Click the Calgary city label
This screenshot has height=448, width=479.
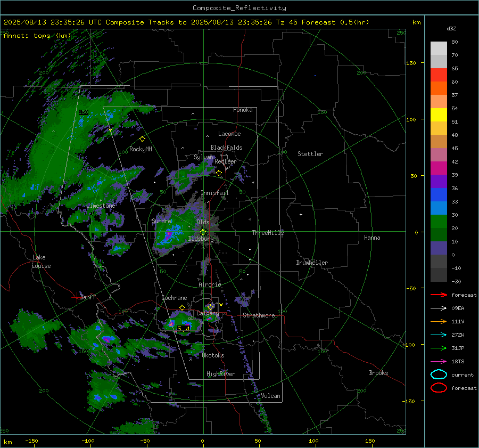pyautogui.click(x=208, y=313)
